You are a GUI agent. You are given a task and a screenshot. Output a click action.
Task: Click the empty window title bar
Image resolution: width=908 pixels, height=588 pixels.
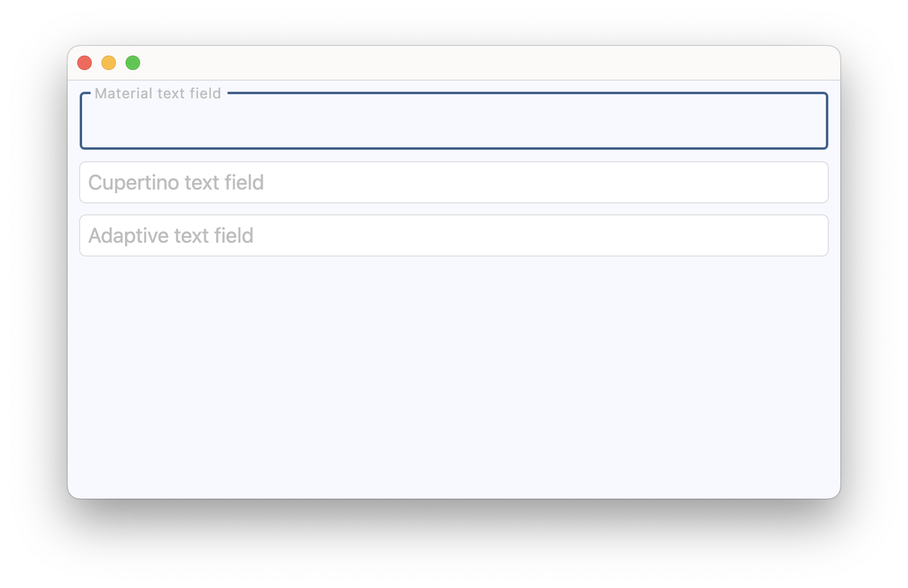[453, 63]
